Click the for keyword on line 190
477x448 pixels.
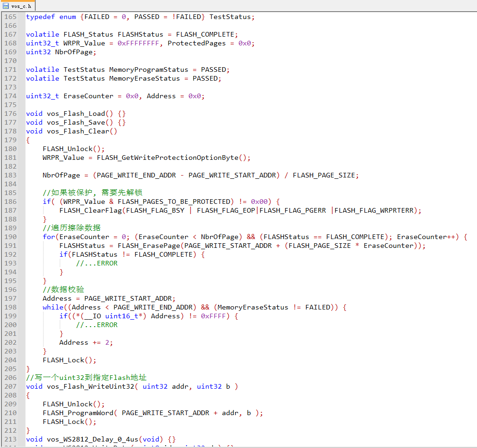coord(49,237)
